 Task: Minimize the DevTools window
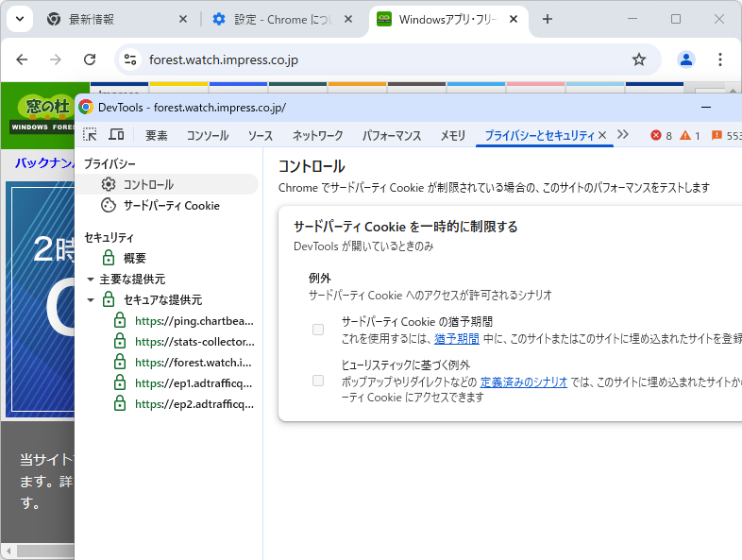coord(706,108)
